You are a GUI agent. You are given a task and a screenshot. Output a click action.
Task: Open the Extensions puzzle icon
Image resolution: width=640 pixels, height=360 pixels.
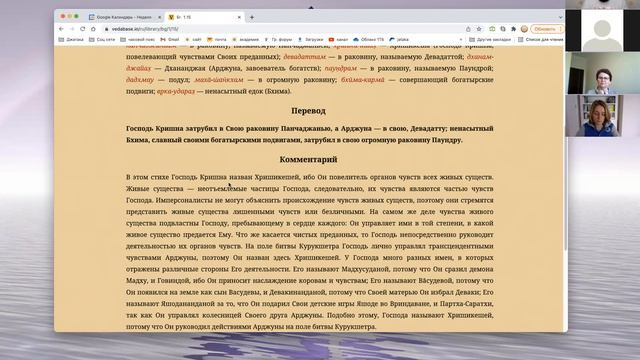point(513,29)
